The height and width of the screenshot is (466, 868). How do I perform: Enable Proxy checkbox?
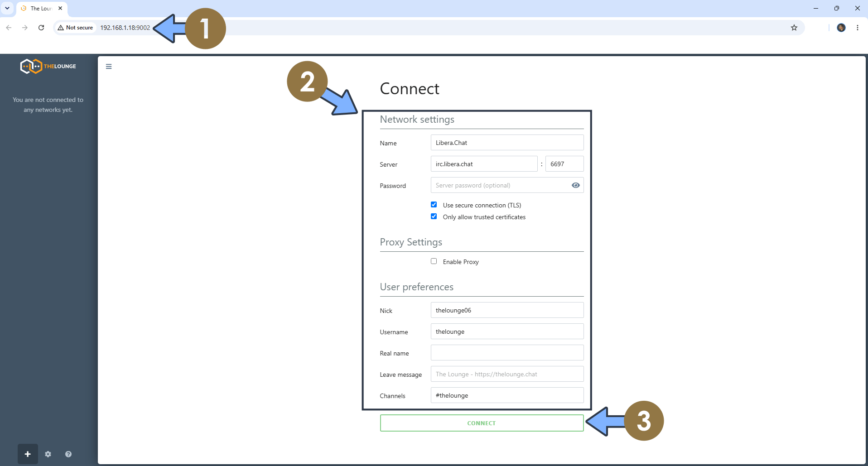[x=434, y=261]
